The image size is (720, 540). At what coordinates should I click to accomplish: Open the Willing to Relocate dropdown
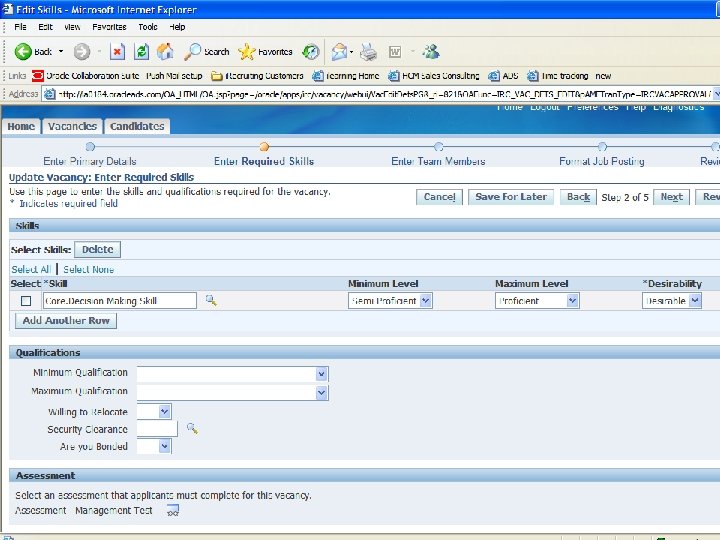point(154,411)
